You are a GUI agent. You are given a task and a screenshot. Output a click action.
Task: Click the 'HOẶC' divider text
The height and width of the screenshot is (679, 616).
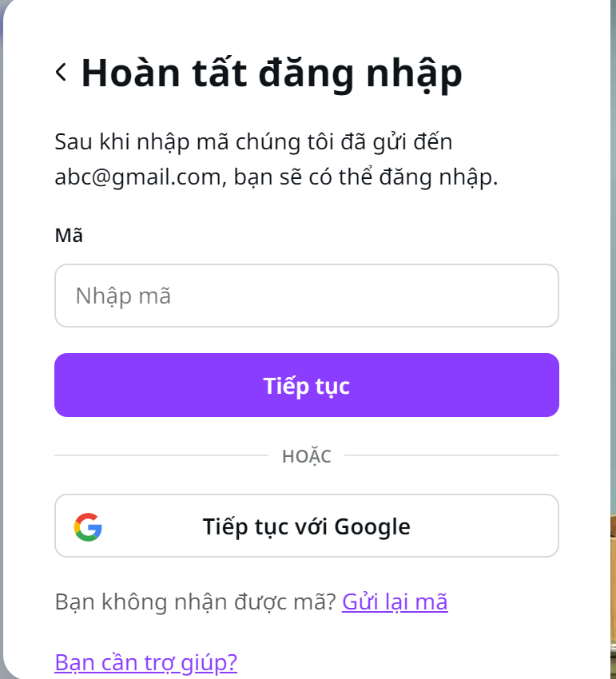[307, 456]
